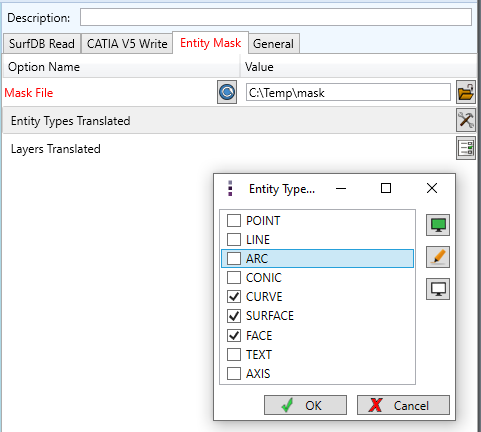Viewport: 481px width, 432px height.
Task: Tick the AXIS checkbox
Action: [234, 373]
